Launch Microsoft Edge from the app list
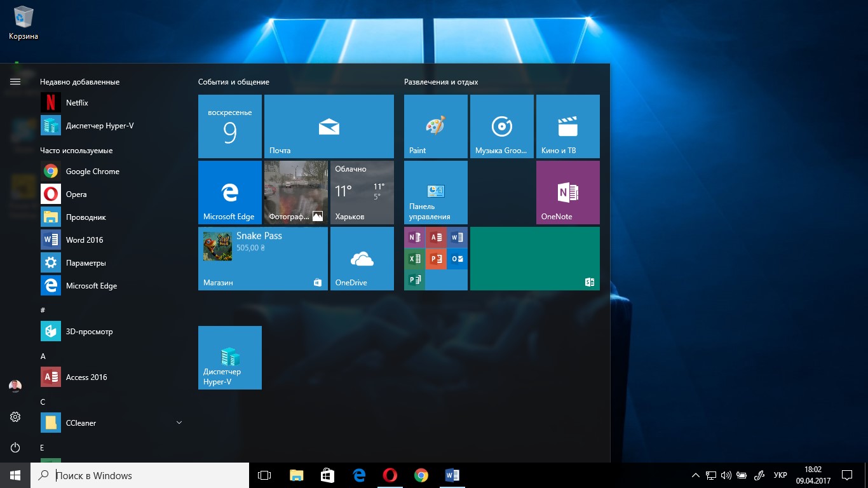This screenshot has height=488, width=868. pos(112,285)
